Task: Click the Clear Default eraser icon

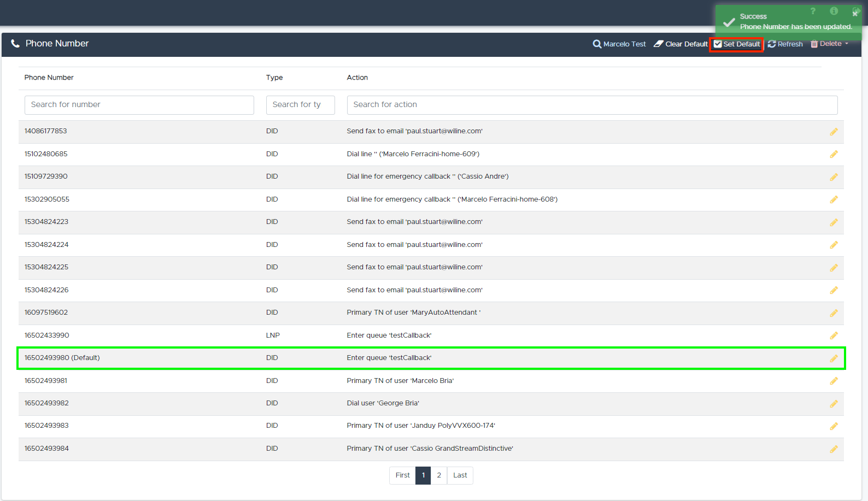Action: tap(659, 44)
